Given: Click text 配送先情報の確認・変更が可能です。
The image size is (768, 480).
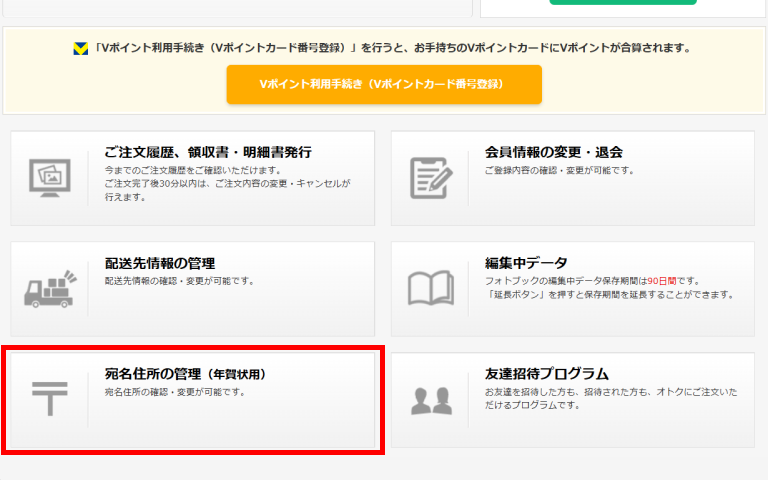Looking at the screenshot, I should tap(180, 281).
